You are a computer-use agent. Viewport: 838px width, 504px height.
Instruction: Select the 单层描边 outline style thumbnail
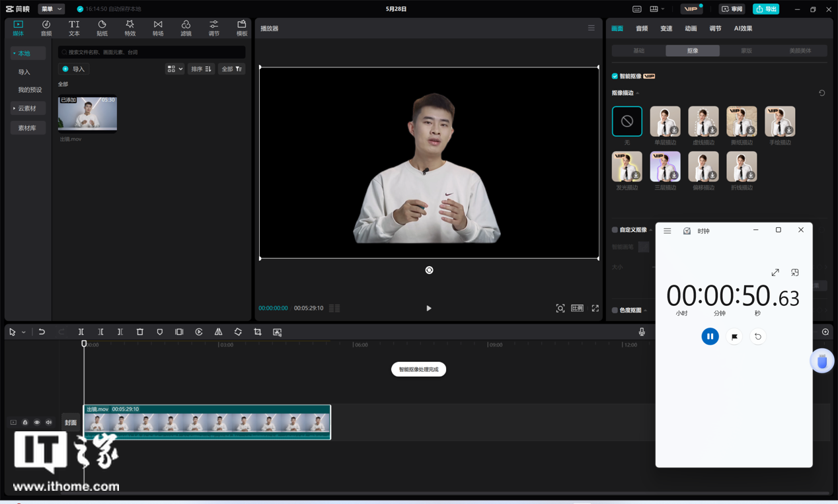coord(665,122)
